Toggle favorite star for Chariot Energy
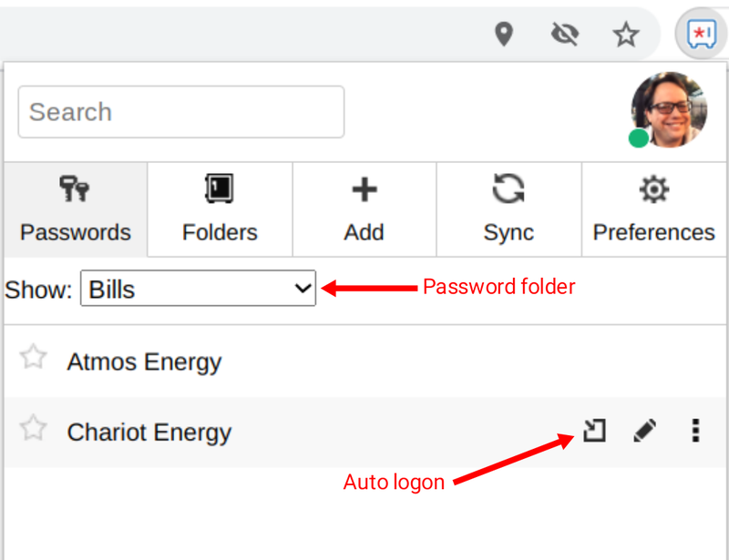Image resolution: width=729 pixels, height=560 pixels. tap(33, 428)
